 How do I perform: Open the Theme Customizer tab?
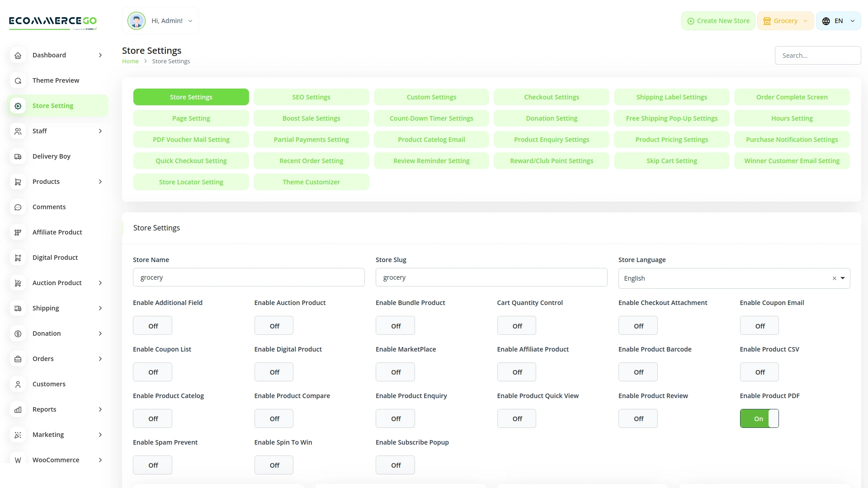pos(311,182)
